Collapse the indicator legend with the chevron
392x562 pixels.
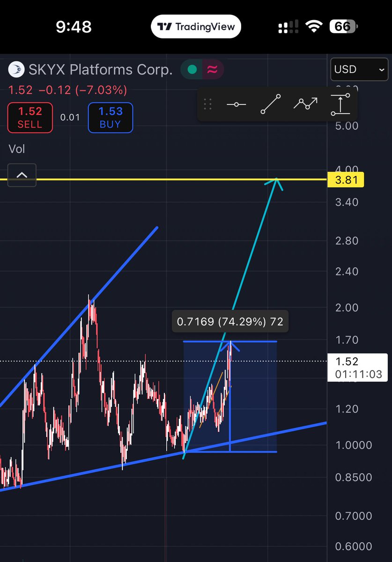22,175
